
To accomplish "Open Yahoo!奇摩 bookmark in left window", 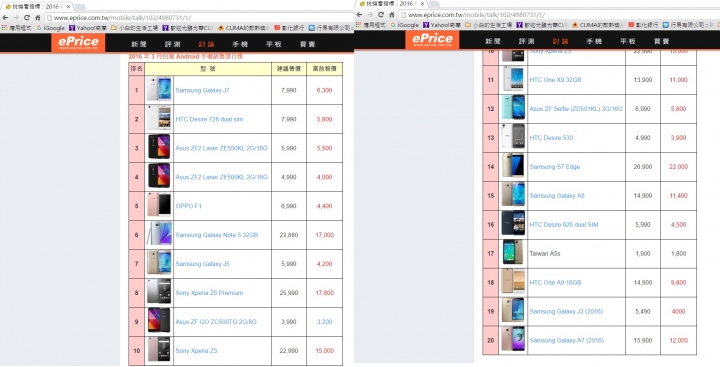I will point(88,28).
